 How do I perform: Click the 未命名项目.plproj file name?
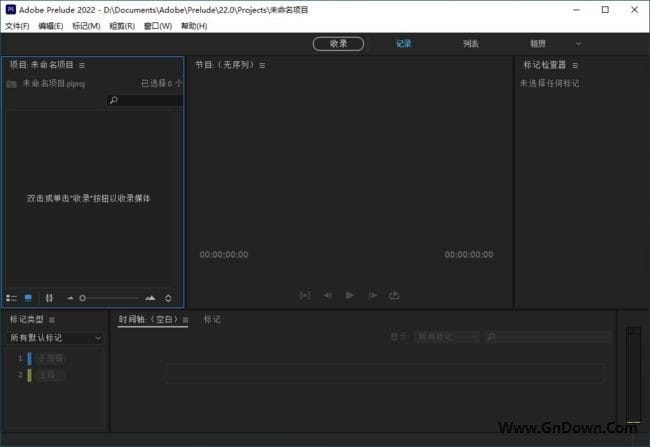point(53,84)
